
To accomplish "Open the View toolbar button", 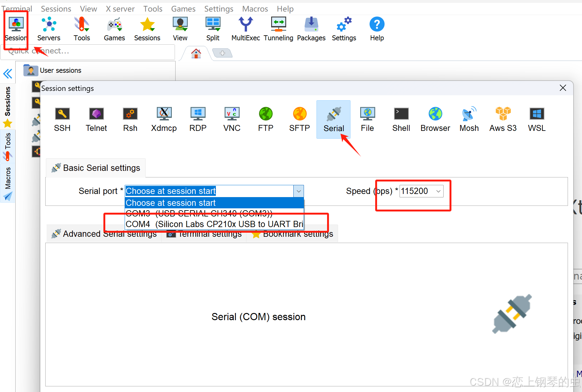I will click(x=180, y=29).
